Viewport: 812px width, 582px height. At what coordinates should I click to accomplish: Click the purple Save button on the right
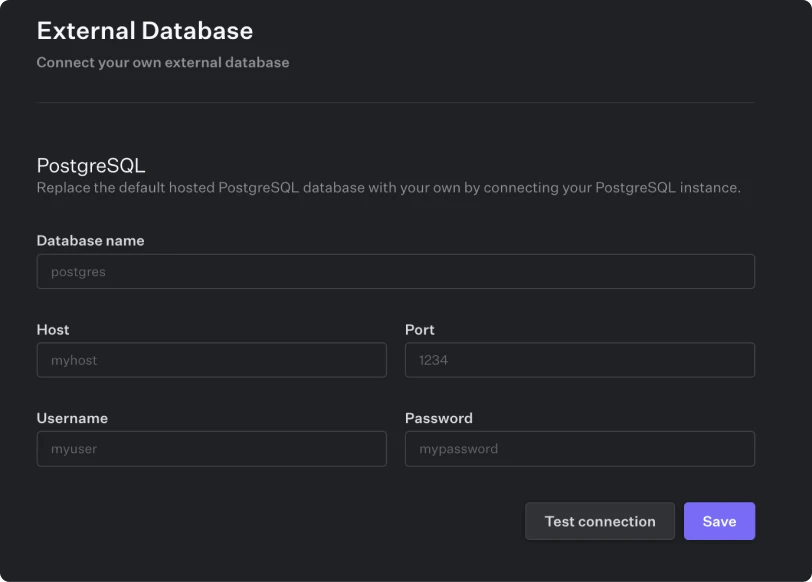[719, 521]
